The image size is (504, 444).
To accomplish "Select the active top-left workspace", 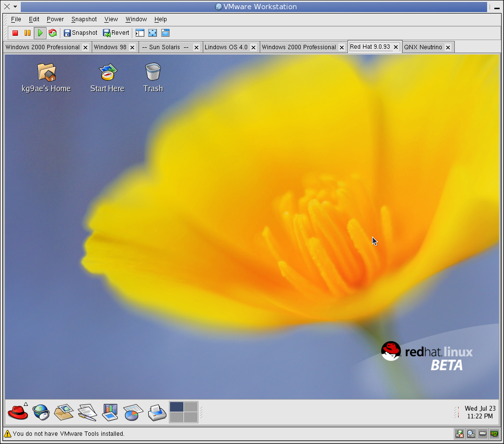I will pyautogui.click(x=177, y=407).
